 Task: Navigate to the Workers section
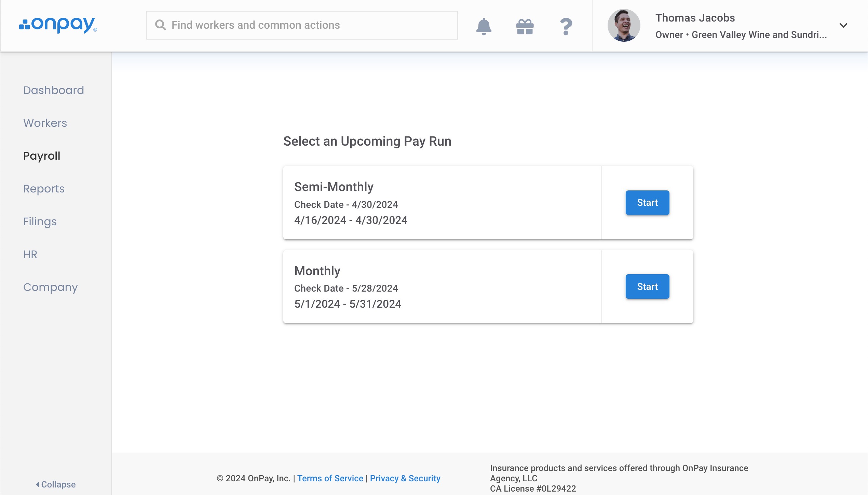pos(45,123)
